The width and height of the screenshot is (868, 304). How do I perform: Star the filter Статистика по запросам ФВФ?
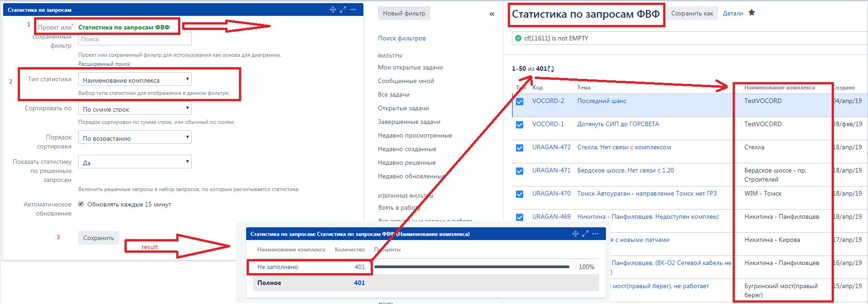[x=752, y=13]
